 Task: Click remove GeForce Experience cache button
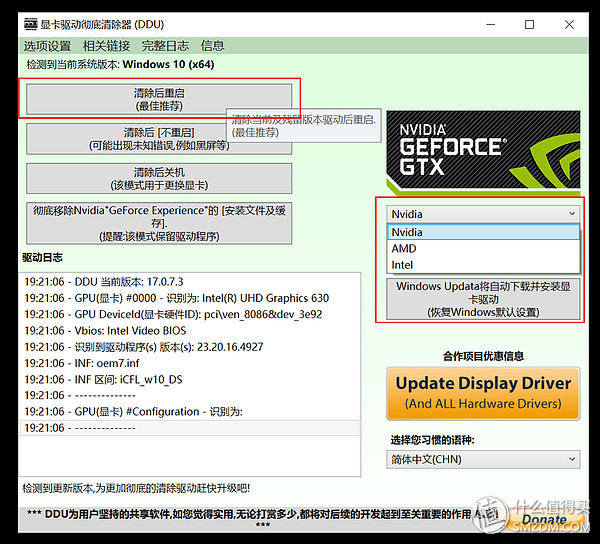159,223
